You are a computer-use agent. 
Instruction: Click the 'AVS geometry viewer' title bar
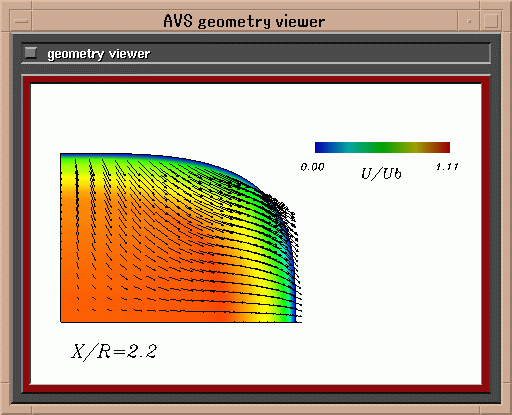click(244, 21)
